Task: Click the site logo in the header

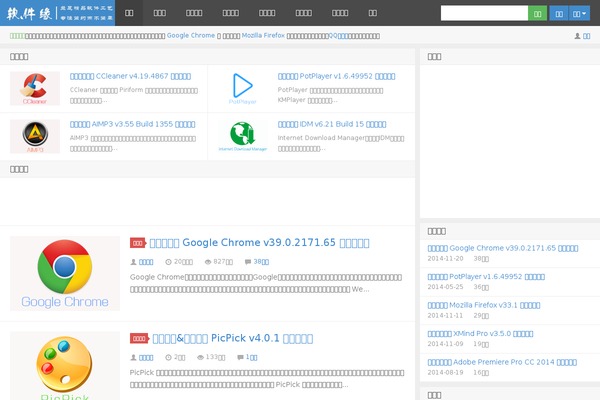Action: [x=57, y=13]
